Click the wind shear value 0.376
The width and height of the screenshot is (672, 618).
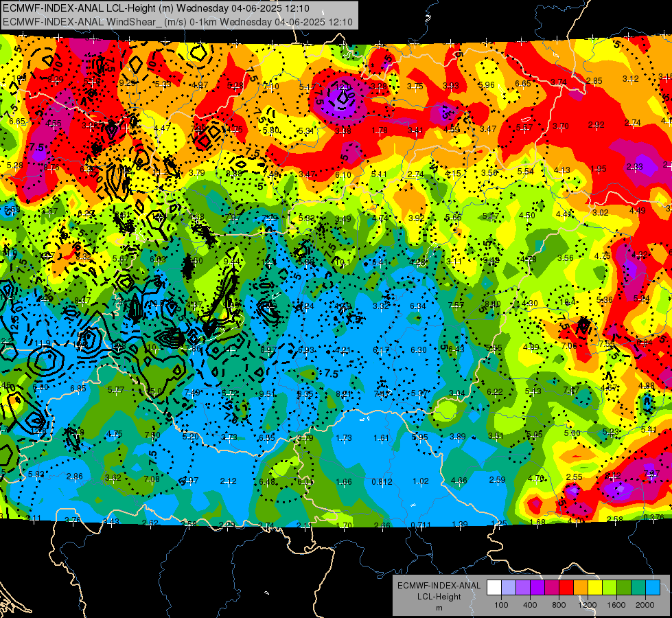point(654,517)
